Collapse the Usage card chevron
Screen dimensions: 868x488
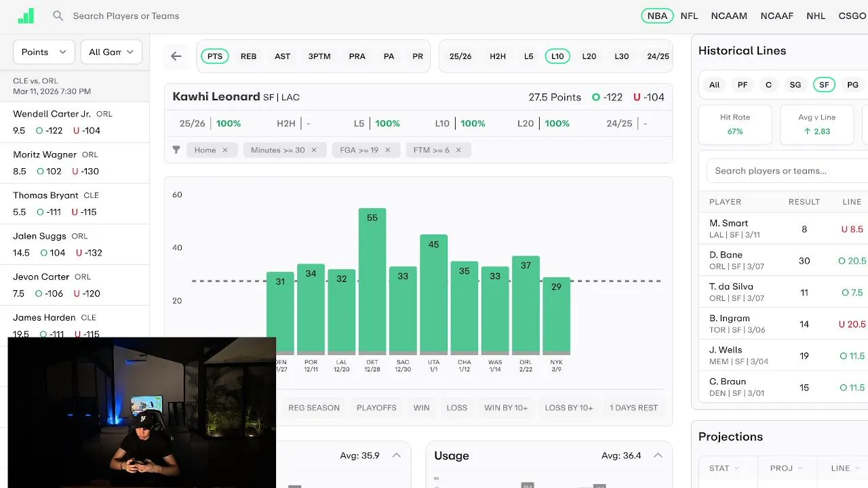658,455
